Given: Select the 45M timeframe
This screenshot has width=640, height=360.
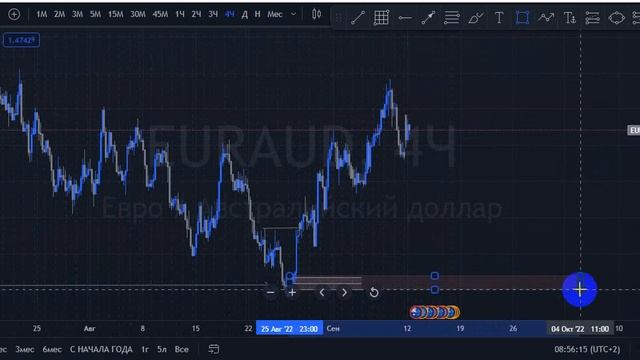Looking at the screenshot, I should tap(160, 15).
